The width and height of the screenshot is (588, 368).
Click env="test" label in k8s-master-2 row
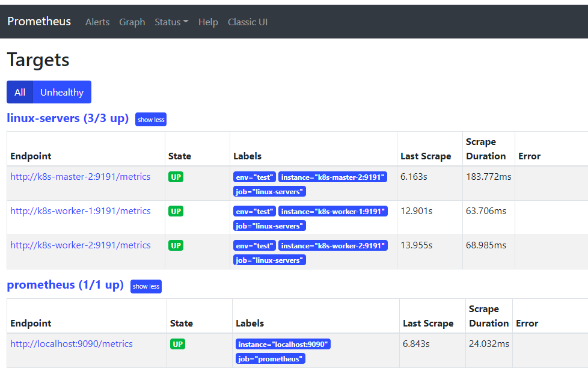click(254, 177)
